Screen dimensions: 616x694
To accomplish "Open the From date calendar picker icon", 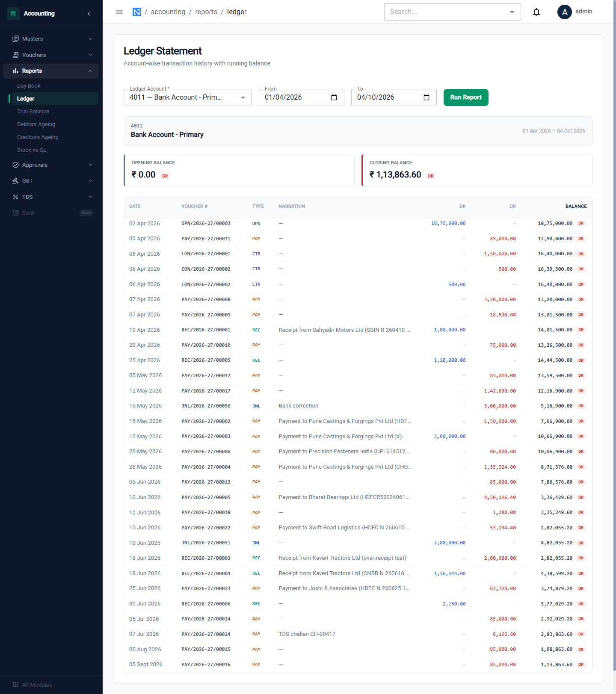I will (334, 97).
